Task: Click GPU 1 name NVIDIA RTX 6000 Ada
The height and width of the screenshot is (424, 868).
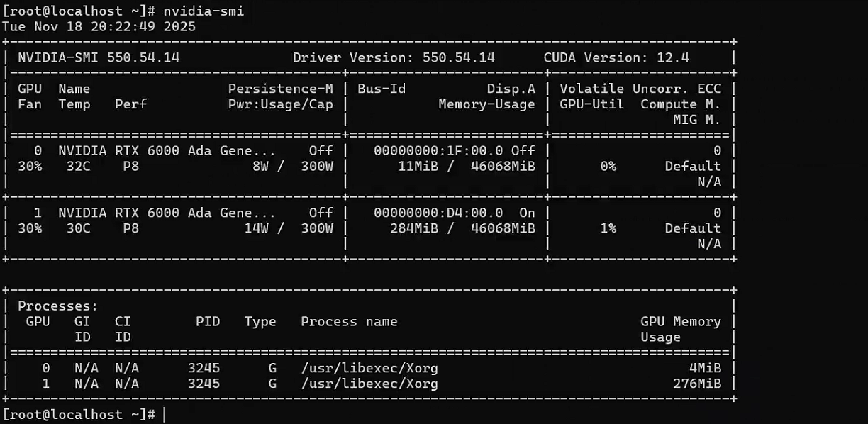Action: click(167, 213)
